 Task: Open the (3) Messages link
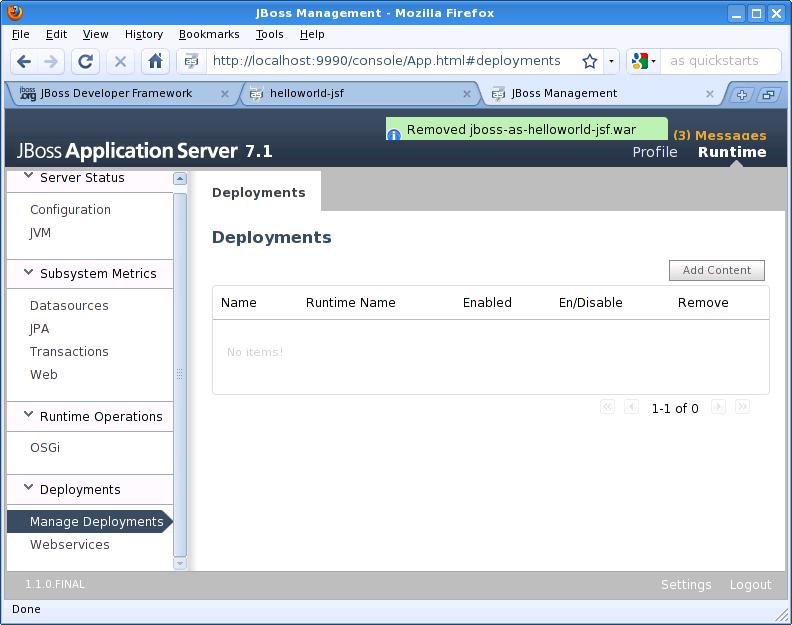tap(719, 135)
